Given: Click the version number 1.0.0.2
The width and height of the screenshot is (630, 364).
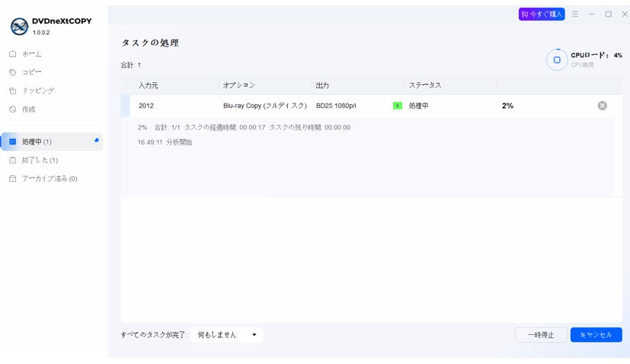Looking at the screenshot, I should point(41,33).
